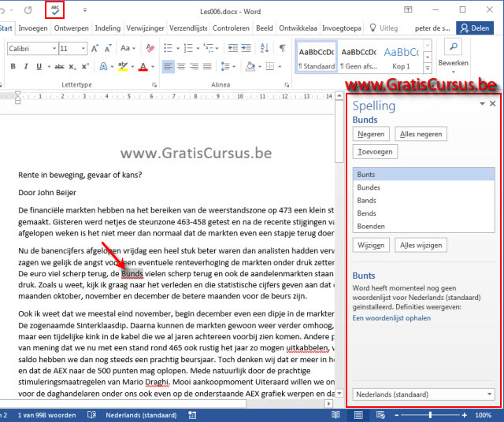
Task: Open Lettertype dialog launcher
Action: (x=154, y=85)
